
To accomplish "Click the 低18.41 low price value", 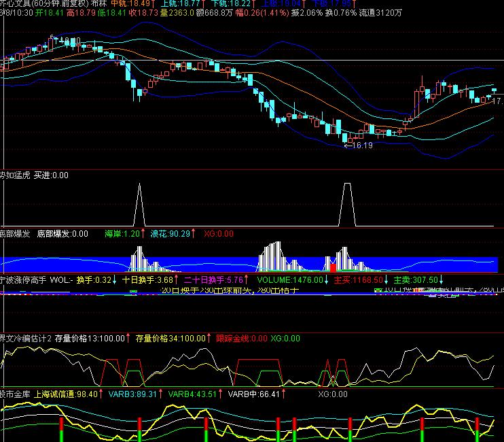I will [112, 13].
